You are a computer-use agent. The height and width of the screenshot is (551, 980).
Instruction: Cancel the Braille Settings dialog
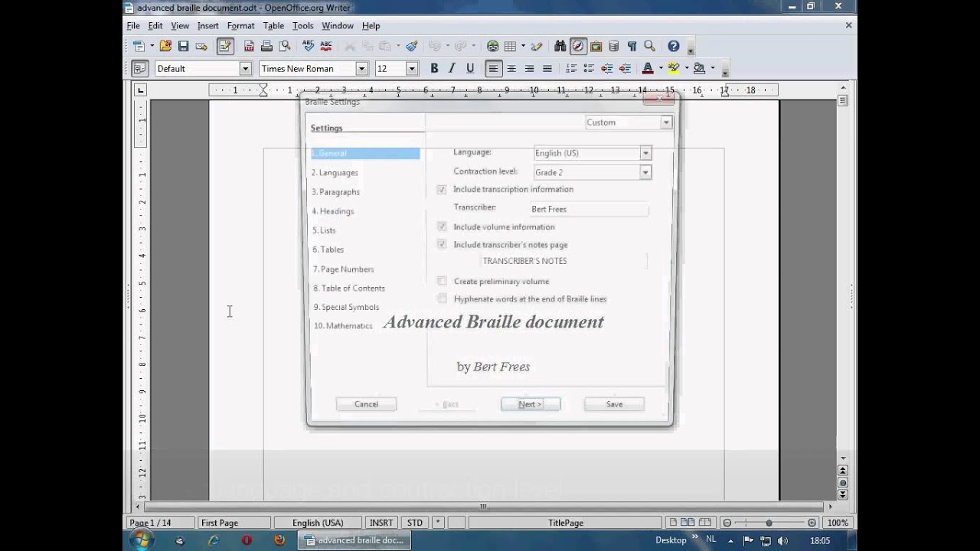coord(366,404)
